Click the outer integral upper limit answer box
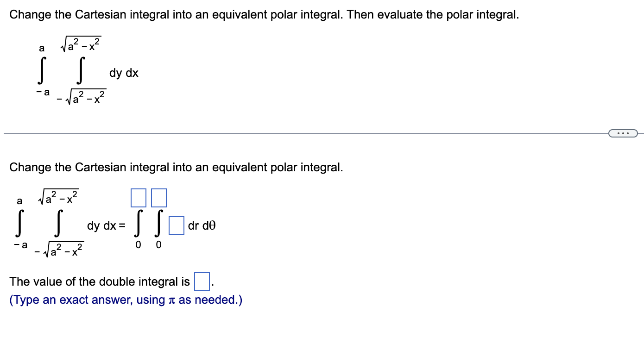The width and height of the screenshot is (644, 350). tap(137, 197)
